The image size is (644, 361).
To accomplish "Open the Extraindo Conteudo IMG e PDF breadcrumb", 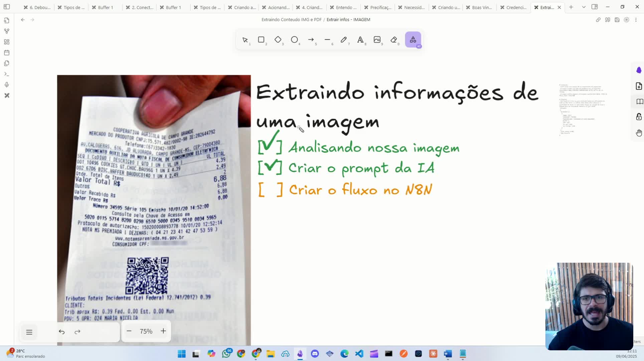I will [291, 19].
